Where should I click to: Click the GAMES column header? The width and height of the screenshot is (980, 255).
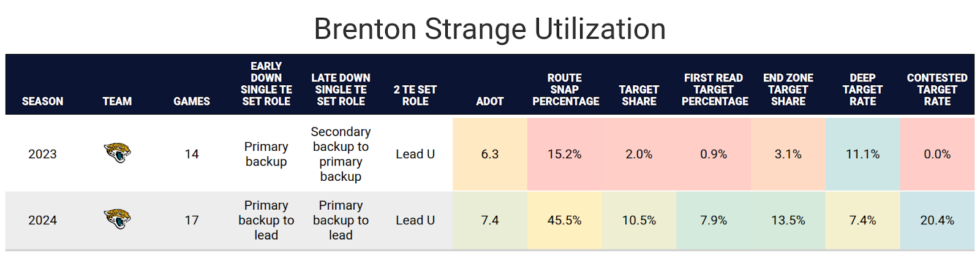[x=192, y=101]
